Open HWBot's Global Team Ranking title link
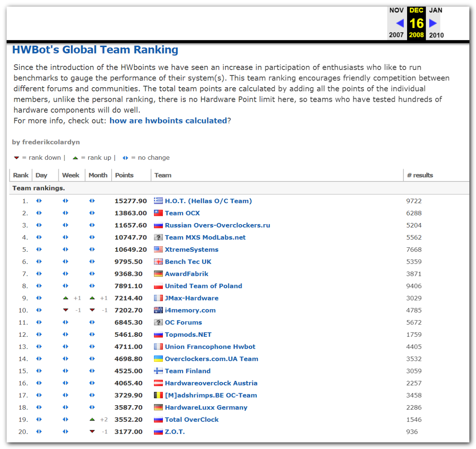The height and width of the screenshot is (449, 476). (95, 50)
